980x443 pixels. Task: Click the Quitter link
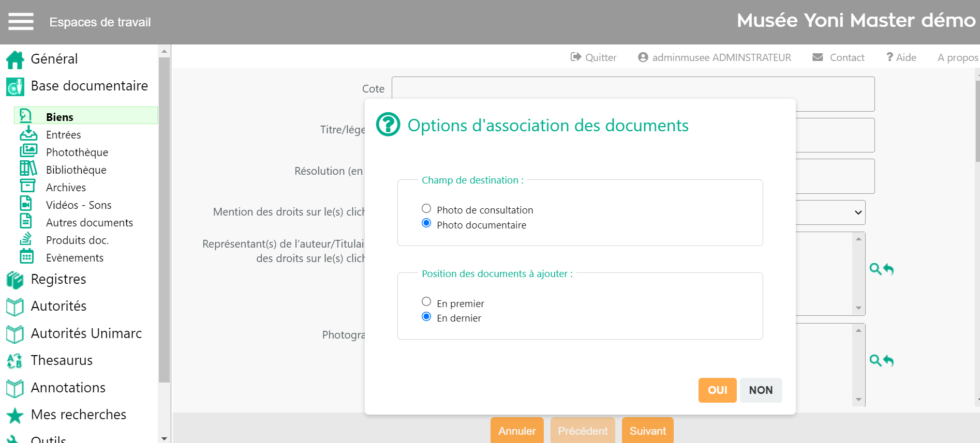593,57
